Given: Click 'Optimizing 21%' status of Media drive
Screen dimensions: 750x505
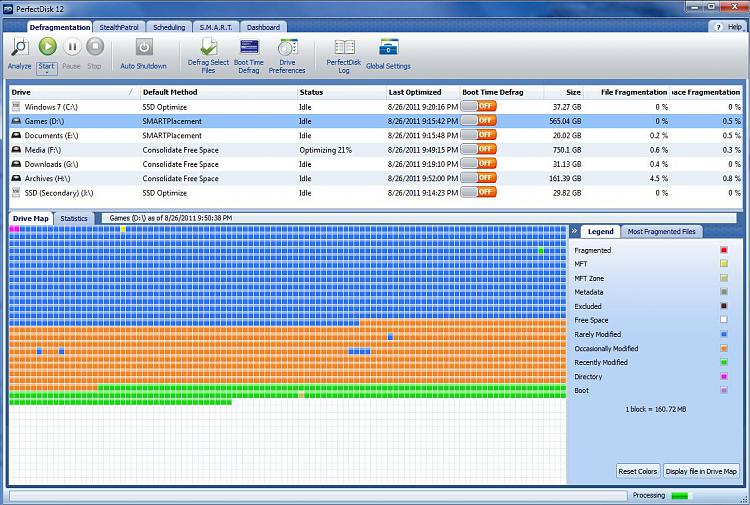Looking at the screenshot, I should [x=325, y=150].
